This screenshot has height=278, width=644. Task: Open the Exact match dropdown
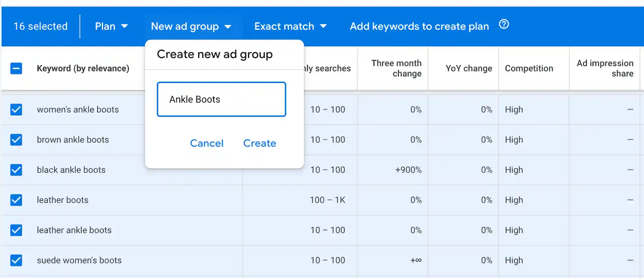pyautogui.click(x=290, y=27)
